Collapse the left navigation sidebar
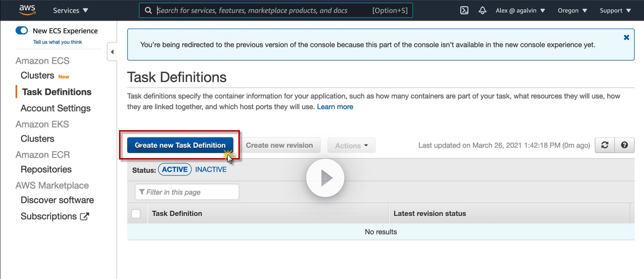The image size is (644, 279). pos(112,52)
